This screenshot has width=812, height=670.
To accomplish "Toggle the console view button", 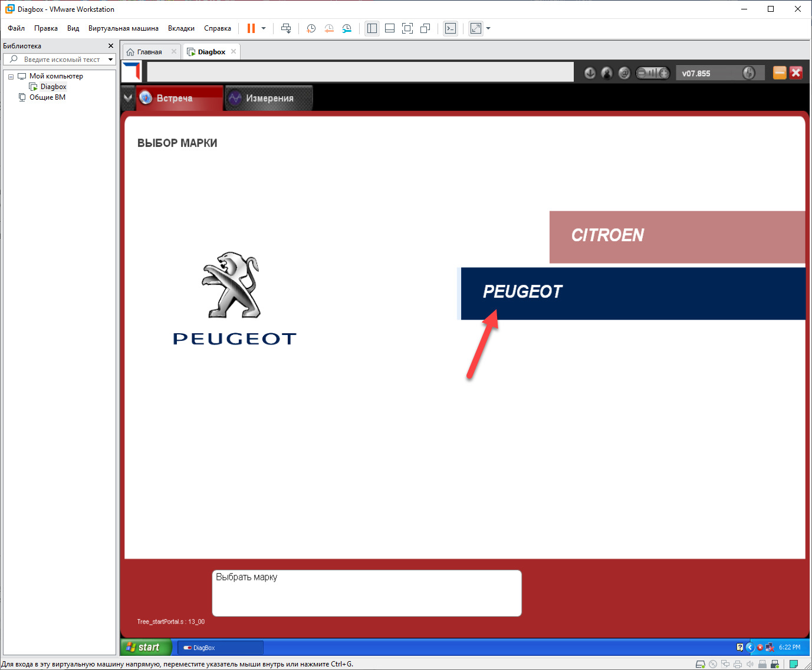I will pos(451,28).
